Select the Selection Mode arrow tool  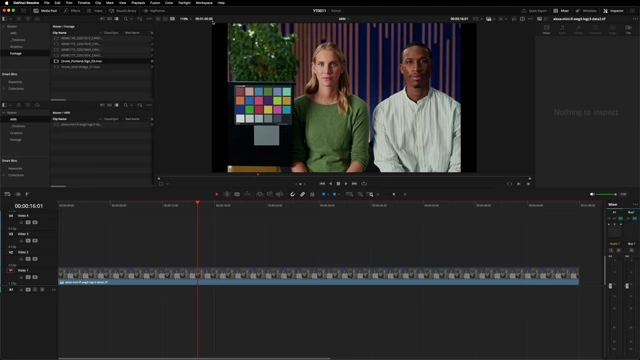(217, 194)
